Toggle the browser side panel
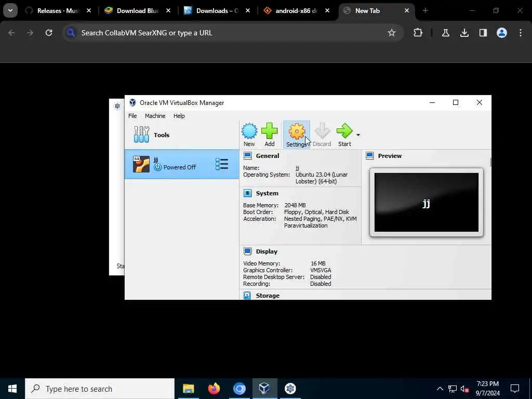This screenshot has height=399, width=532. (483, 33)
